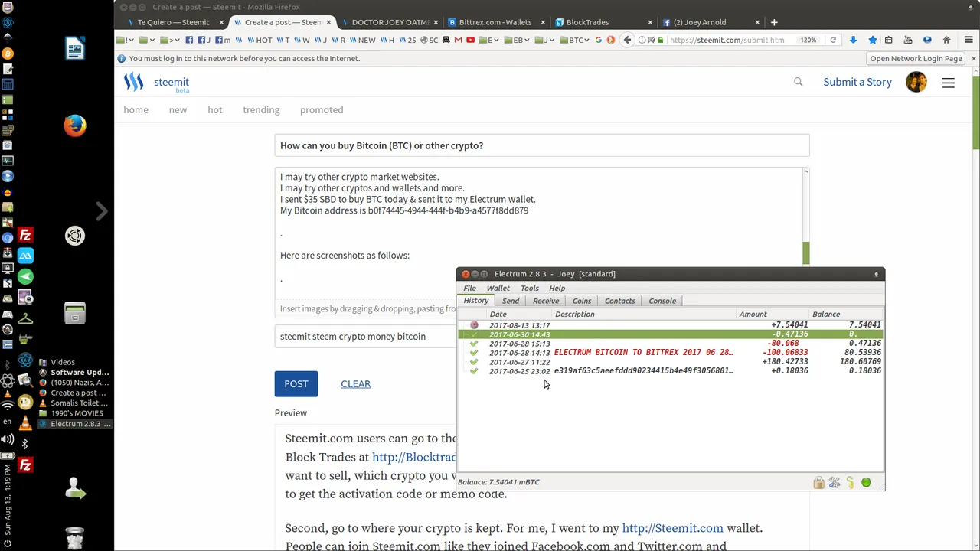Viewport: 980px width, 551px height.
Task: Click the Description column header
Action: pyautogui.click(x=575, y=315)
